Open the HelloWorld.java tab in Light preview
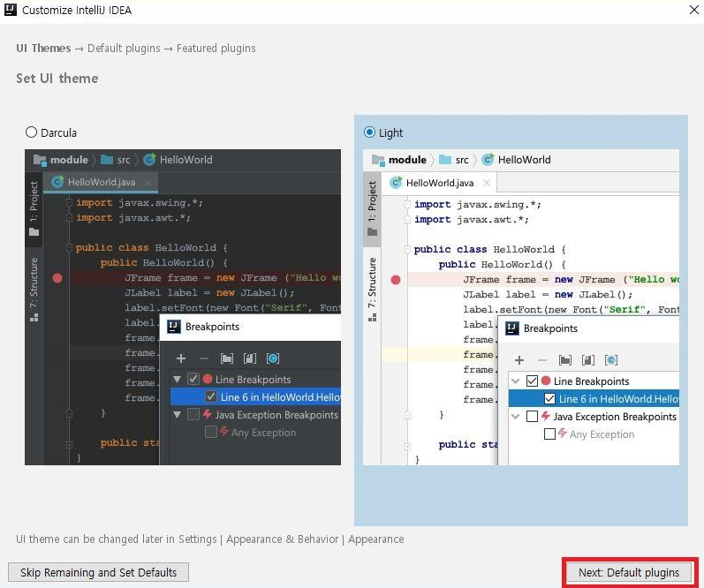The width and height of the screenshot is (704, 588). (440, 183)
